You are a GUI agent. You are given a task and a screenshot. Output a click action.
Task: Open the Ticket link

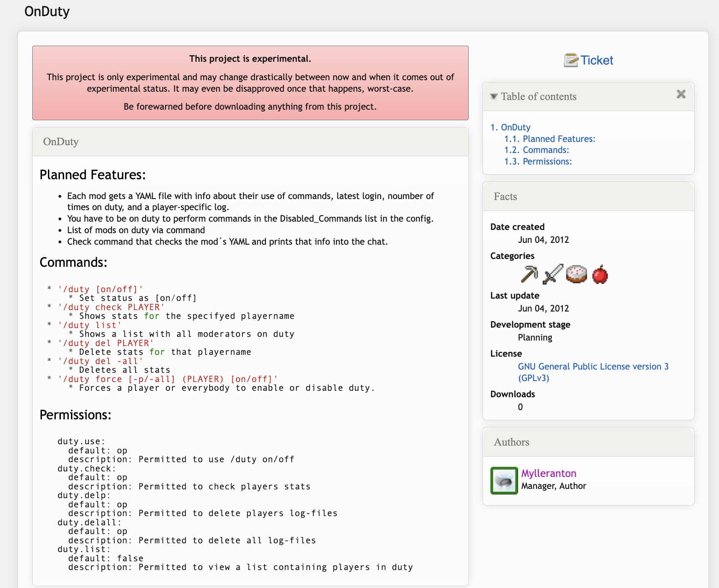coord(596,60)
